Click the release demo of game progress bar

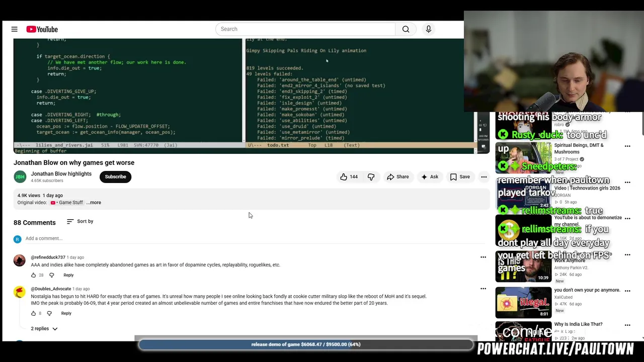(x=306, y=344)
